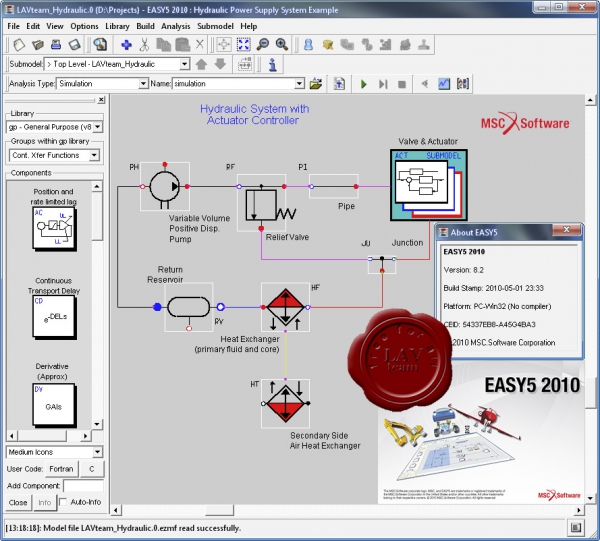This screenshot has width=600, height=541.
Task: Run the simulation with the green play icon
Action: pos(364,84)
